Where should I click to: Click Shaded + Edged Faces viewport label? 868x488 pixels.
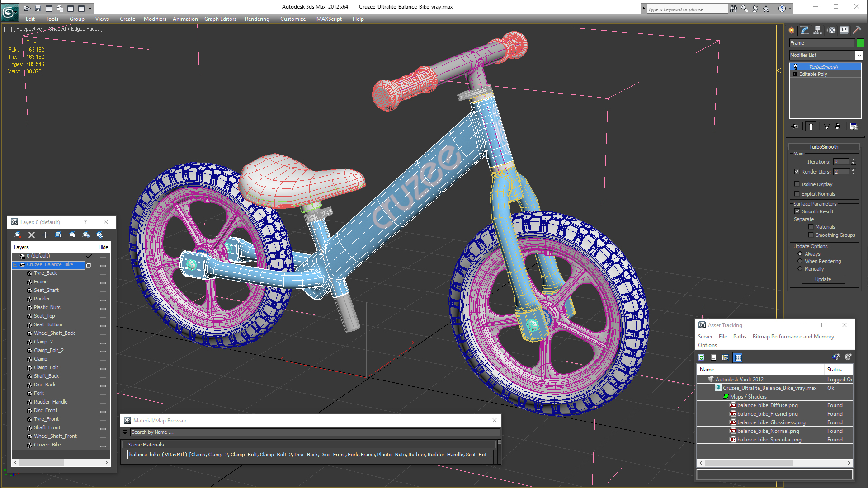tap(74, 29)
